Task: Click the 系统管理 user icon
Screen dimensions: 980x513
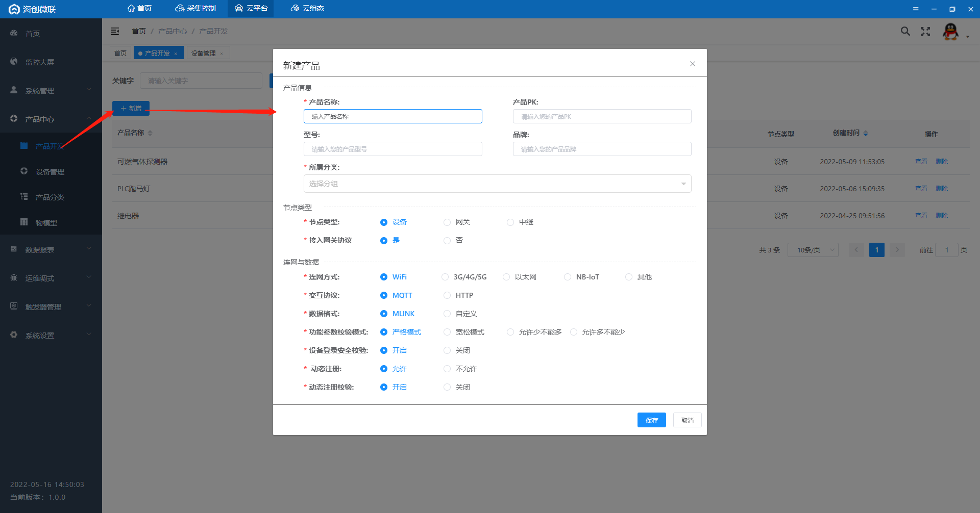Action: tap(14, 90)
